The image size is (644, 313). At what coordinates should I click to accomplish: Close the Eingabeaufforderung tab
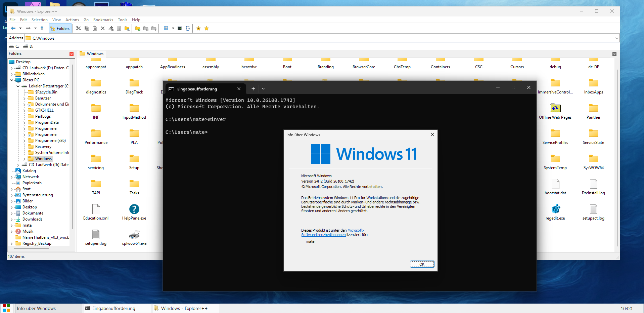(239, 89)
